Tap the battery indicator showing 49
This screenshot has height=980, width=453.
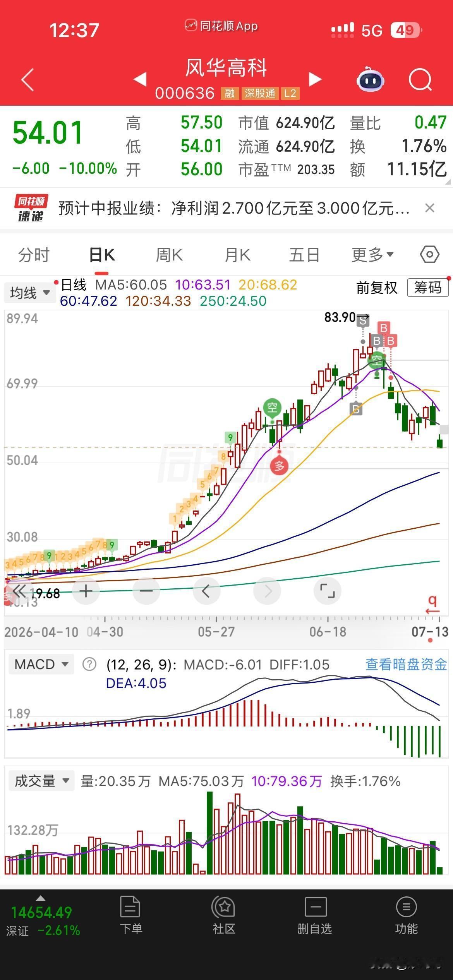406,30
